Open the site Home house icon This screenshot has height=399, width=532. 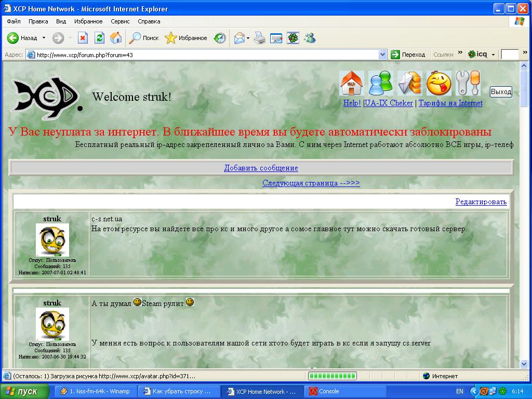352,83
